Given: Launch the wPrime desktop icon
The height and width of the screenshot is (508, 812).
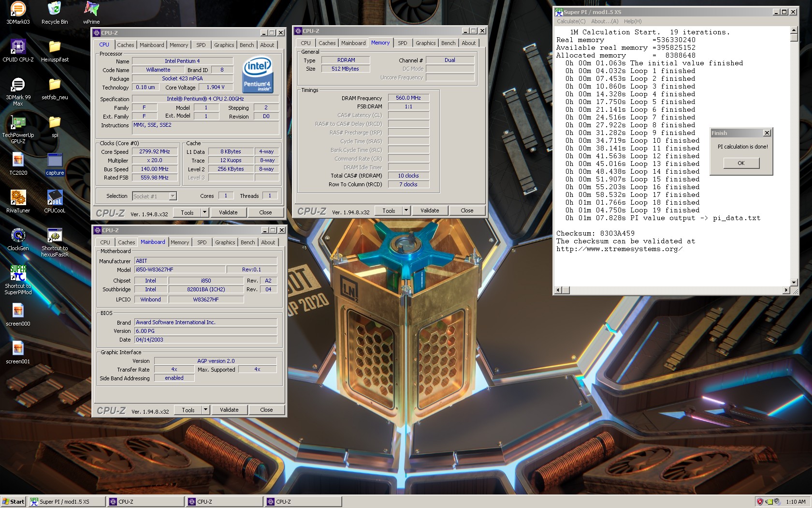Looking at the screenshot, I should tap(91, 13).
